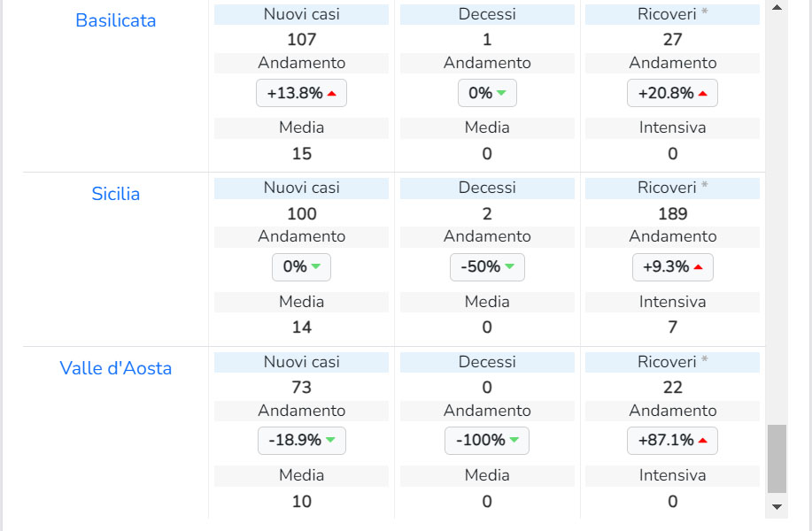Image resolution: width=812 pixels, height=531 pixels.
Task: Click the Decessi header in Valle d'Aosta's row
Action: tap(487, 362)
